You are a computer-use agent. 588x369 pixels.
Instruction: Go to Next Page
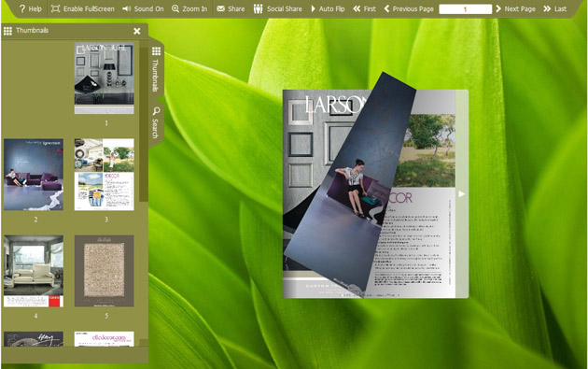[515, 8]
